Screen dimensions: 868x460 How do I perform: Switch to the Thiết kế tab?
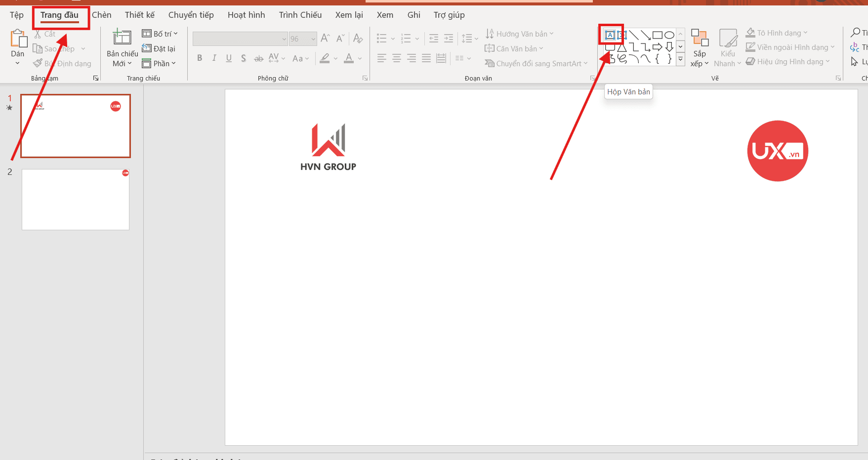coord(139,15)
